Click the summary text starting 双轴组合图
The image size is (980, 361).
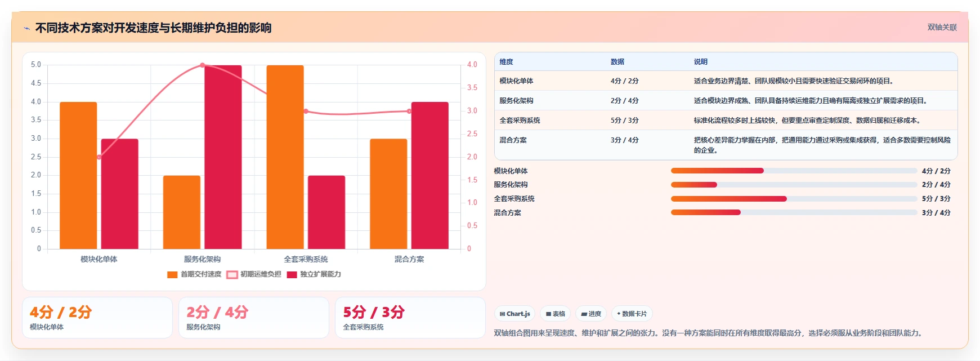(709, 333)
